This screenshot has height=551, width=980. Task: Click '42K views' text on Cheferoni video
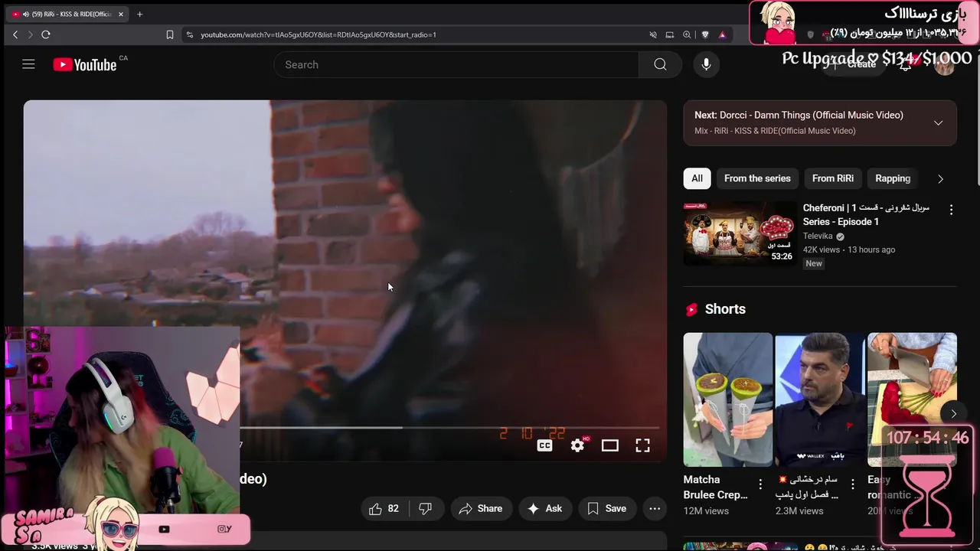[x=822, y=249]
